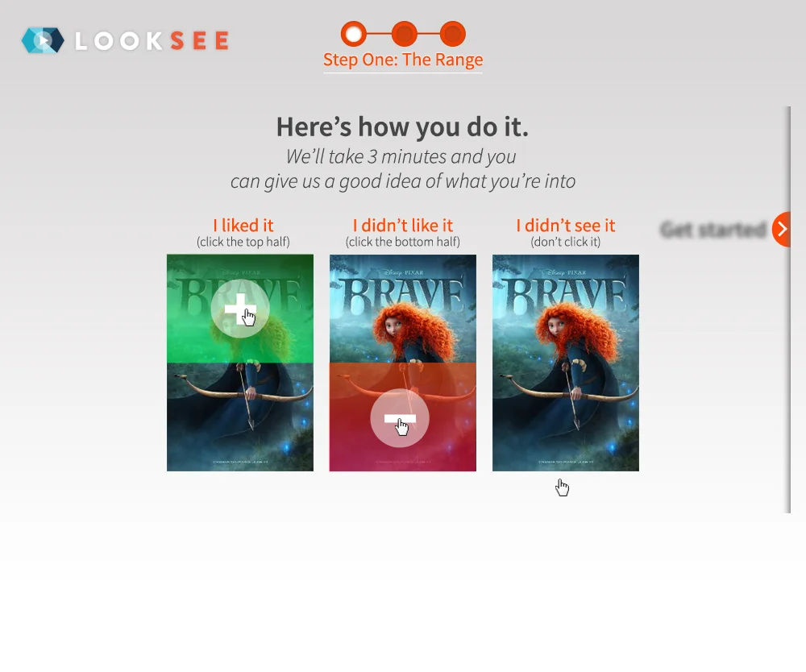Image resolution: width=806 pixels, height=672 pixels.
Task: Click the 'I liked it' heading
Action: 243,225
